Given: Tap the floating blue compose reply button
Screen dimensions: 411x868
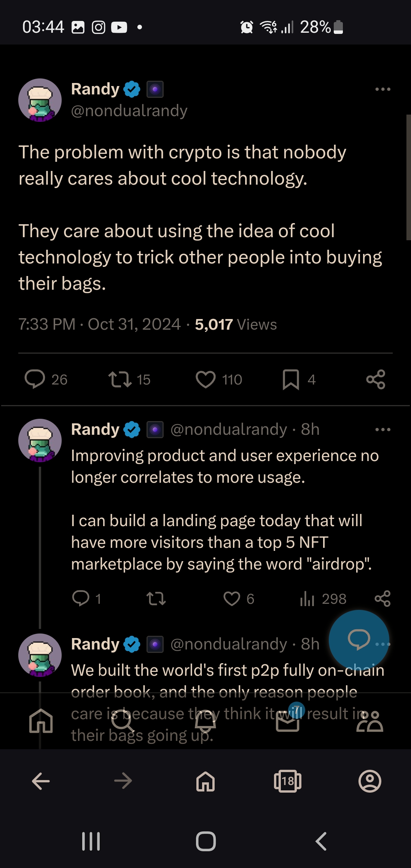Looking at the screenshot, I should [x=359, y=640].
